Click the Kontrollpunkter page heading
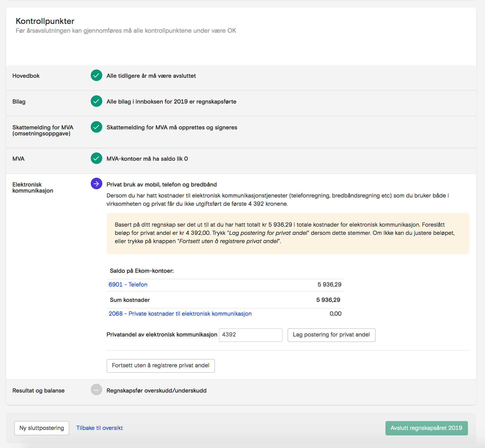 click(x=45, y=21)
